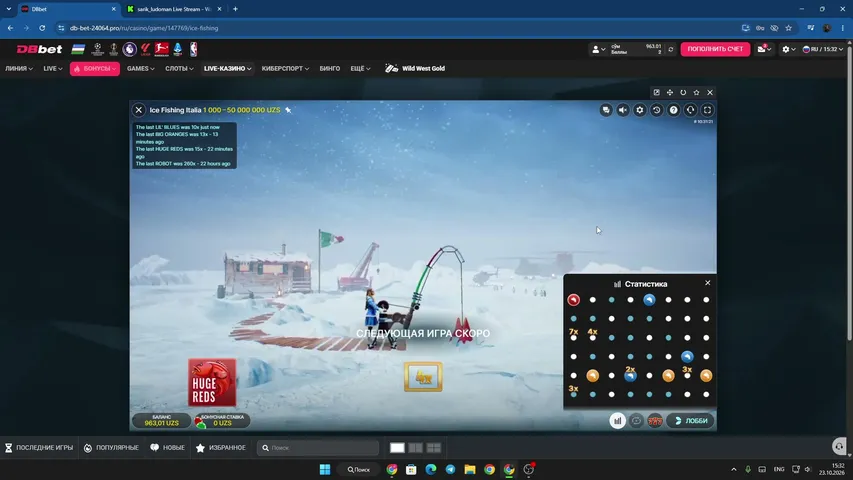853x480 pixels.
Task: Open the slots 777 icon
Action: tap(655, 421)
